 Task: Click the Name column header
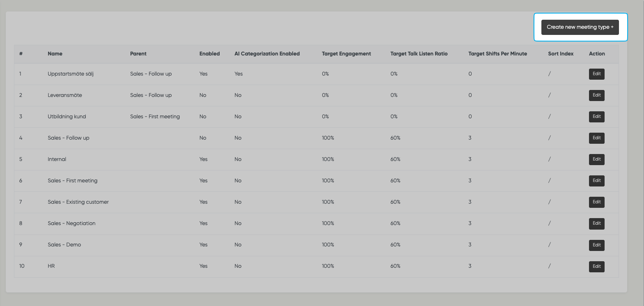click(55, 54)
